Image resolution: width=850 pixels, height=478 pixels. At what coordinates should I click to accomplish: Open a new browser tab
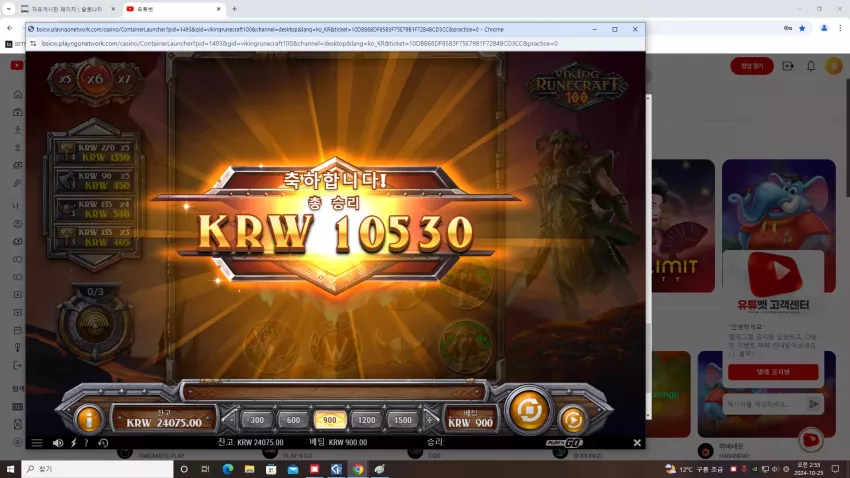[234, 9]
